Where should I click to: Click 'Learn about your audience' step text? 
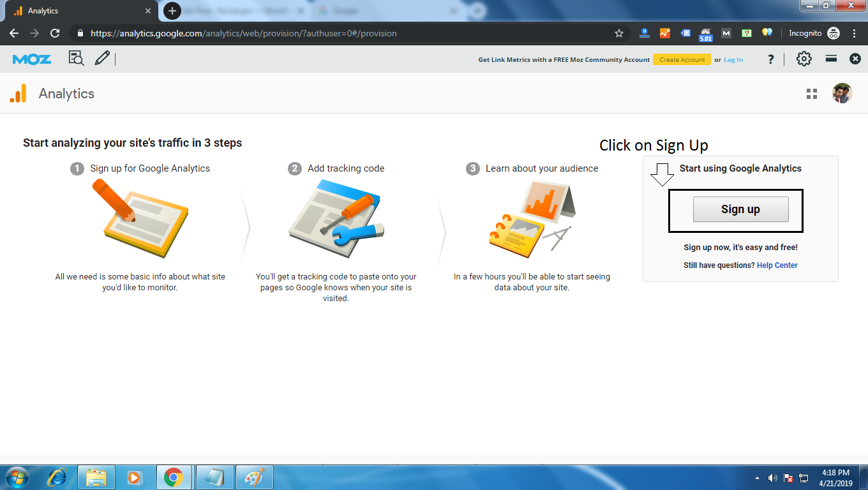(542, 168)
